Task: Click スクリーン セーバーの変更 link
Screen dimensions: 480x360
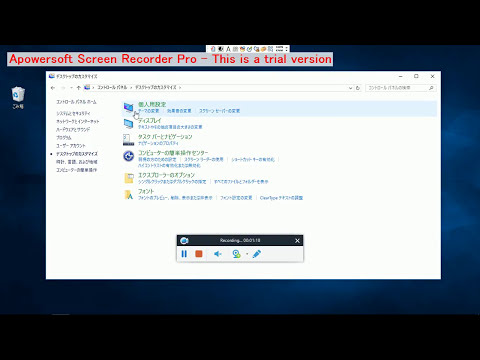Action: coord(219,111)
